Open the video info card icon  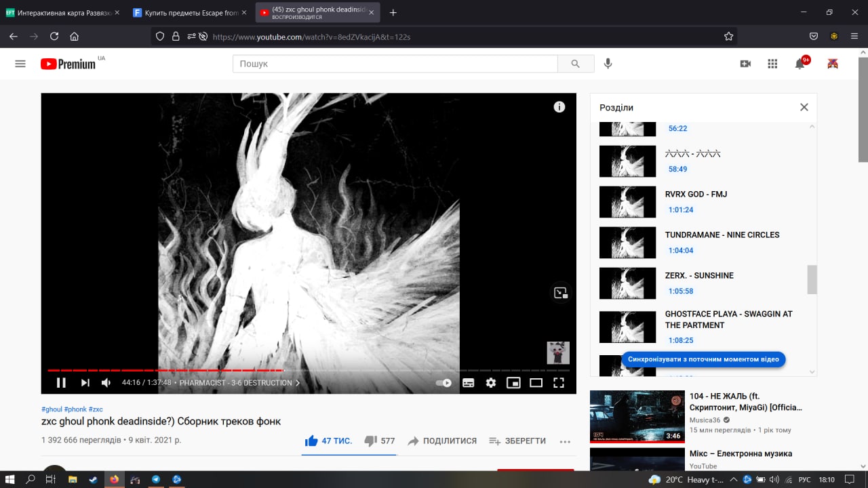click(x=559, y=107)
